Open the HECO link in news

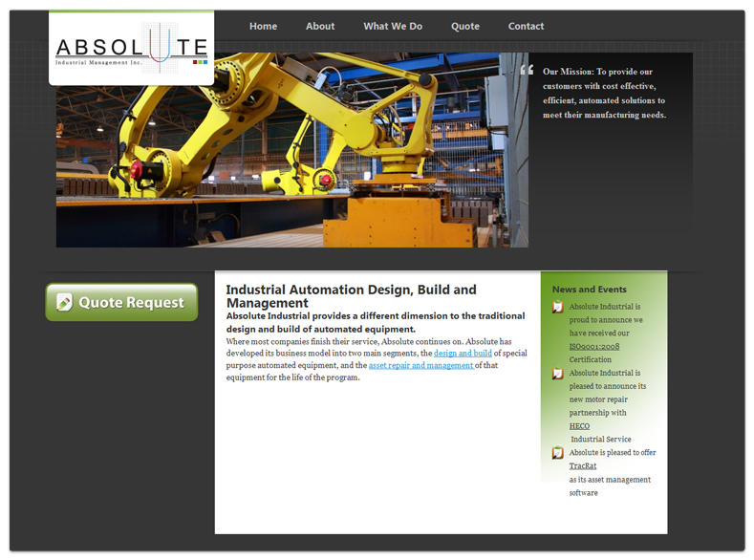(x=579, y=426)
